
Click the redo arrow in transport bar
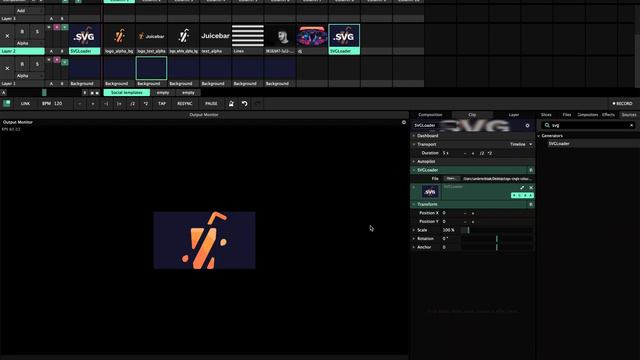257,104
